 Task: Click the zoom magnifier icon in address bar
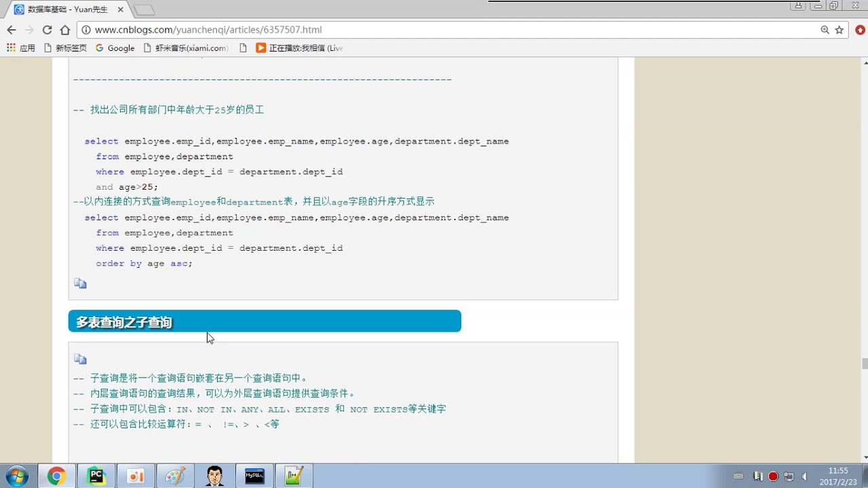pyautogui.click(x=825, y=30)
